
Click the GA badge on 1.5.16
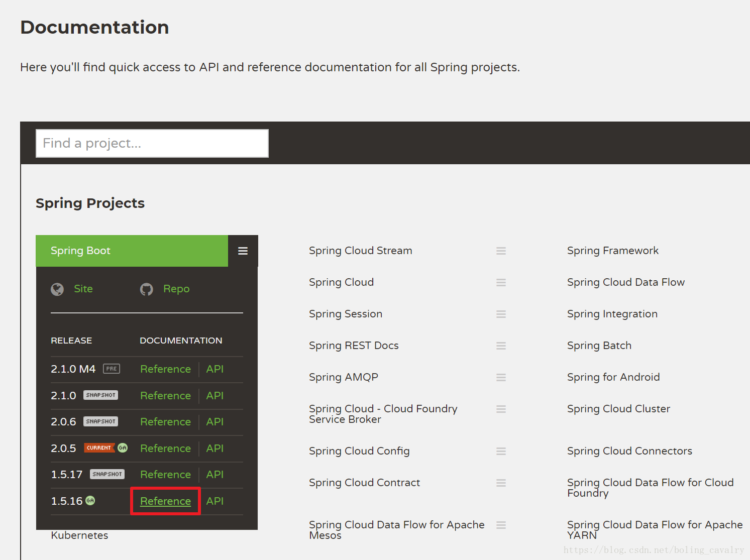pyautogui.click(x=90, y=501)
